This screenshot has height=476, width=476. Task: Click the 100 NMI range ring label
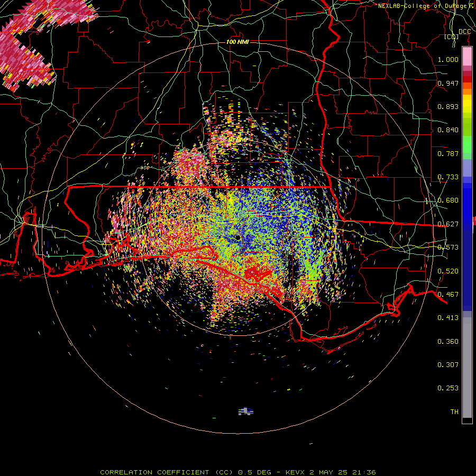(237, 42)
